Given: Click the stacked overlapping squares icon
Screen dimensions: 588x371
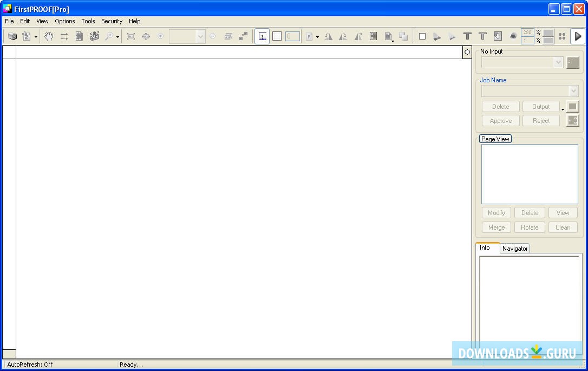Looking at the screenshot, I should (x=403, y=36).
